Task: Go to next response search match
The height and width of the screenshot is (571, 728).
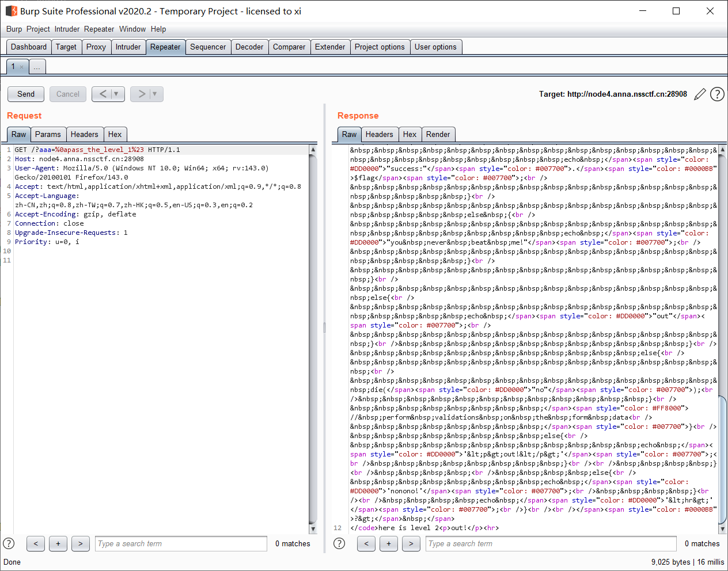Action: (411, 543)
